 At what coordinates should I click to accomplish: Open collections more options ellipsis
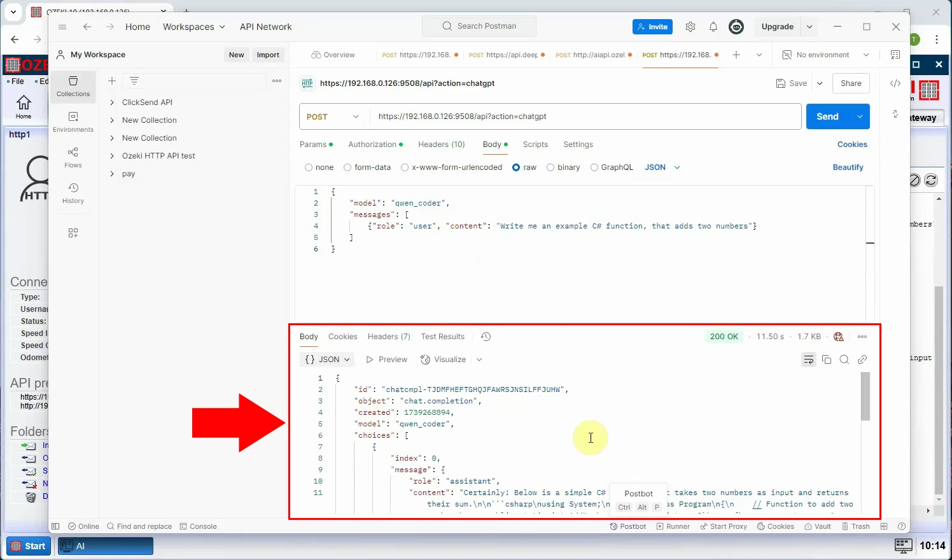pos(277,81)
